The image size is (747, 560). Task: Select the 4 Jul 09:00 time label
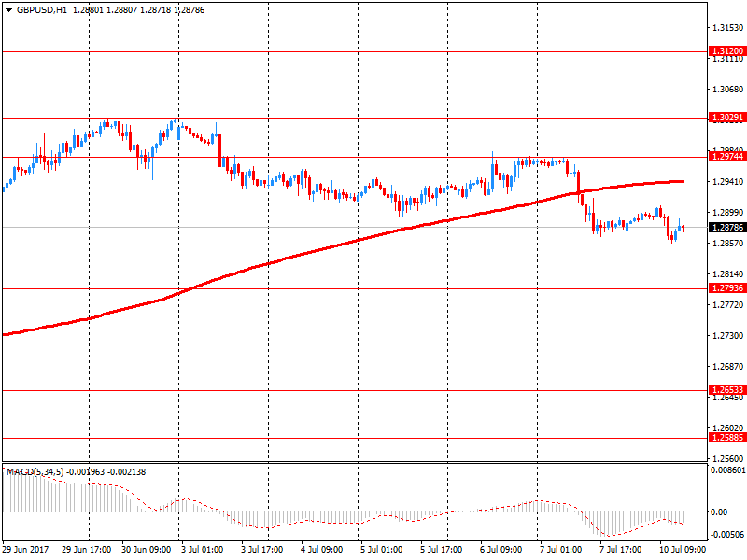click(x=321, y=549)
